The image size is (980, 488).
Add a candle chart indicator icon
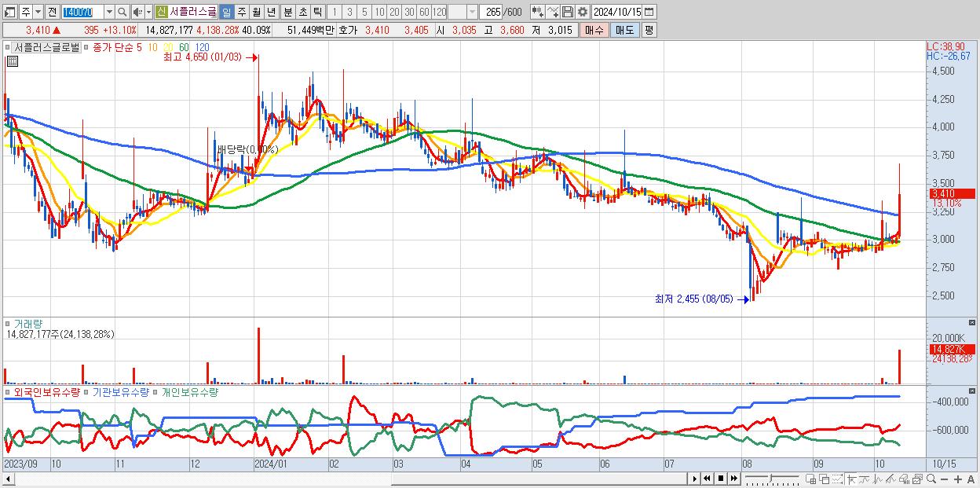[538, 12]
